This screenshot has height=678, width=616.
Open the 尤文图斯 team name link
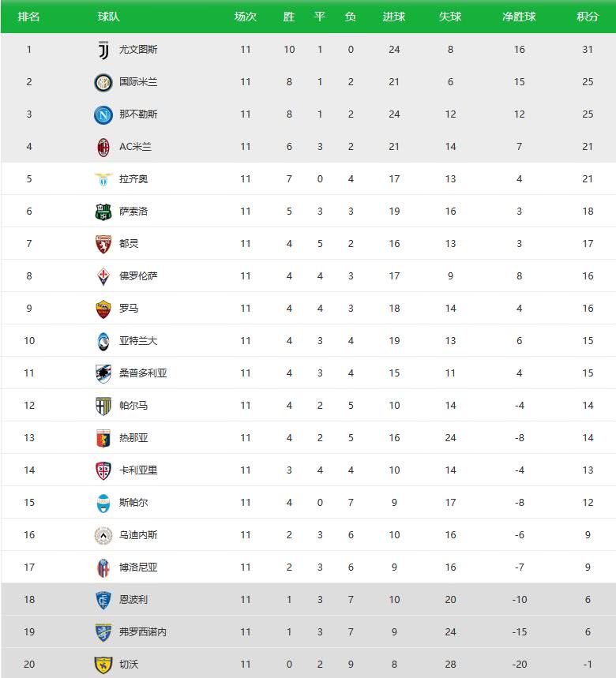(138, 50)
